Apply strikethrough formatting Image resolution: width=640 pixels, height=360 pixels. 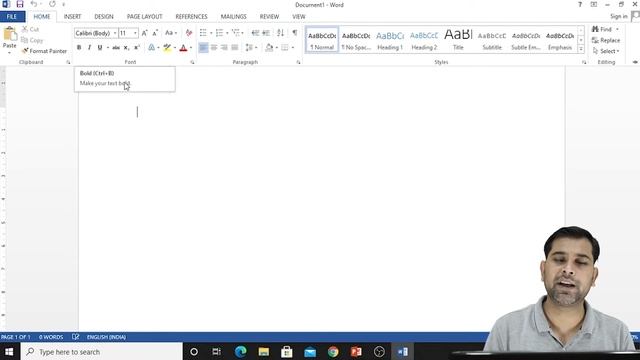click(x=116, y=48)
